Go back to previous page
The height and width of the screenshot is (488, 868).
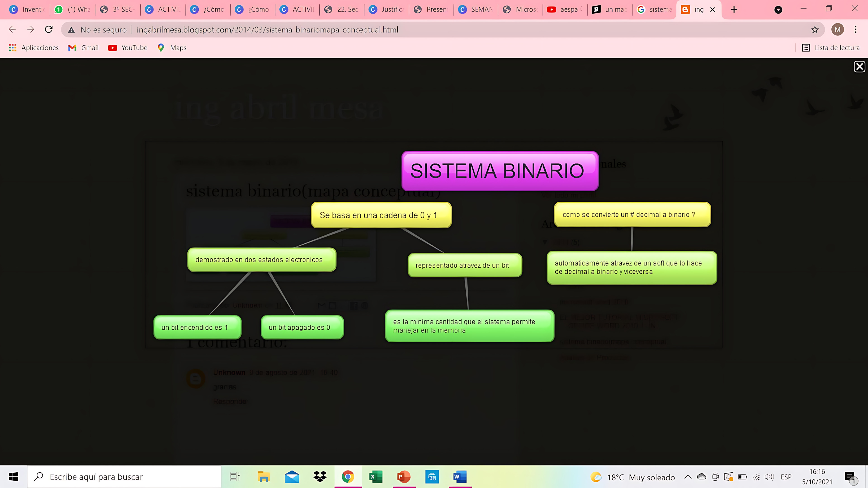[12, 30]
